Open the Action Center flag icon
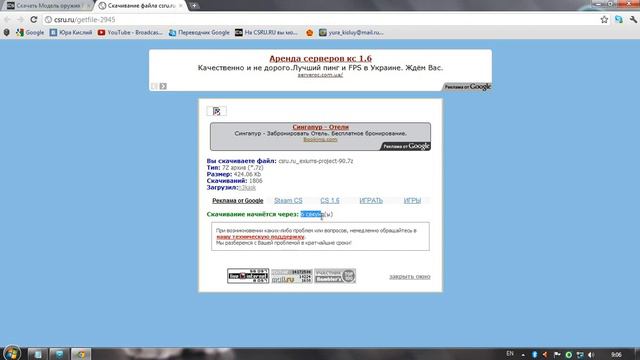This screenshot has height=360, width=640. click(x=557, y=354)
